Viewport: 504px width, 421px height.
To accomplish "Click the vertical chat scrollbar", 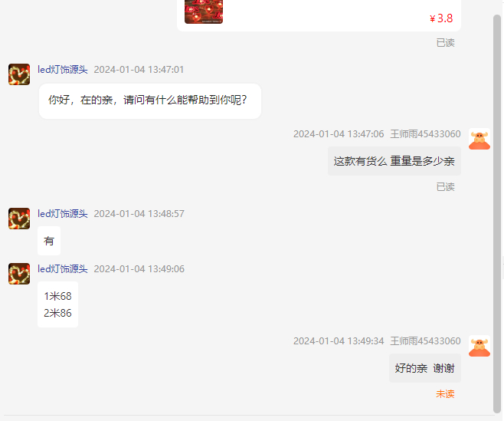I will coord(497,213).
